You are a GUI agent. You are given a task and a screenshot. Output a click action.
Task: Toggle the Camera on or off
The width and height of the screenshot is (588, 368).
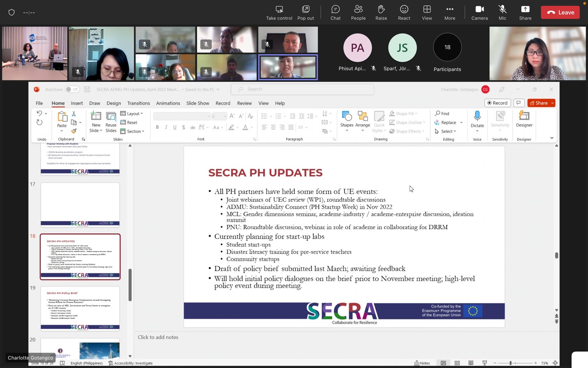coord(479,12)
